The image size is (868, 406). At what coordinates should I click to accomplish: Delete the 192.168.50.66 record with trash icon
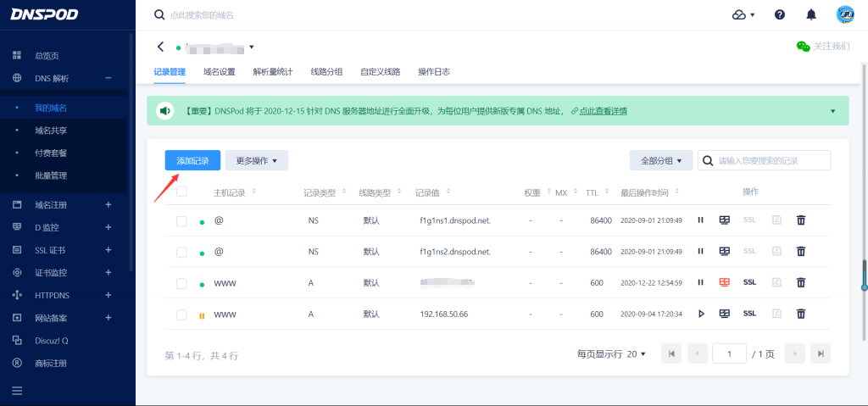[800, 314]
